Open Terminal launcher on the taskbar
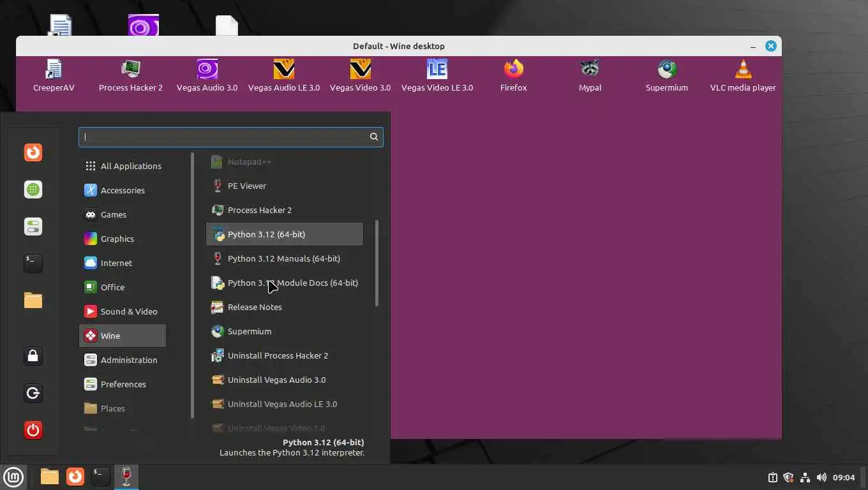 pos(101,477)
